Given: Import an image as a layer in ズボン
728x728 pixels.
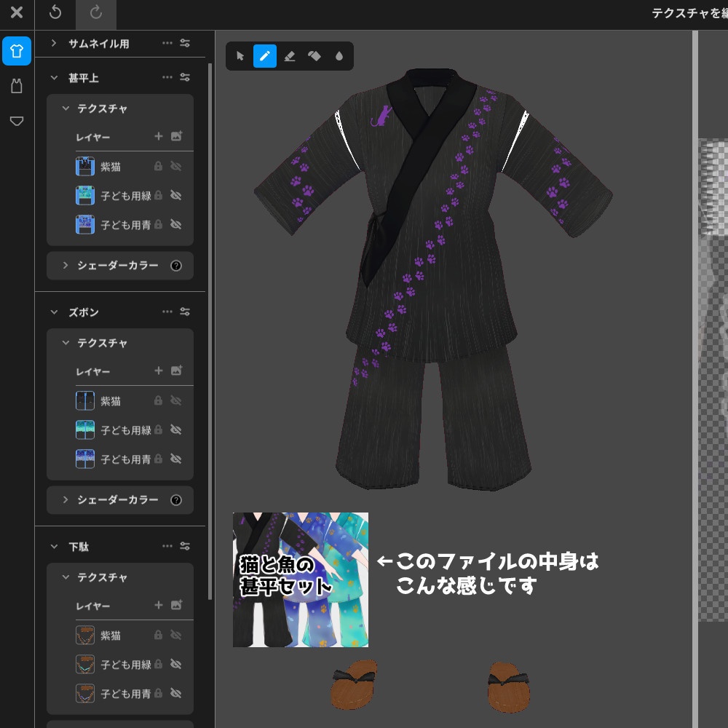Looking at the screenshot, I should click(177, 371).
